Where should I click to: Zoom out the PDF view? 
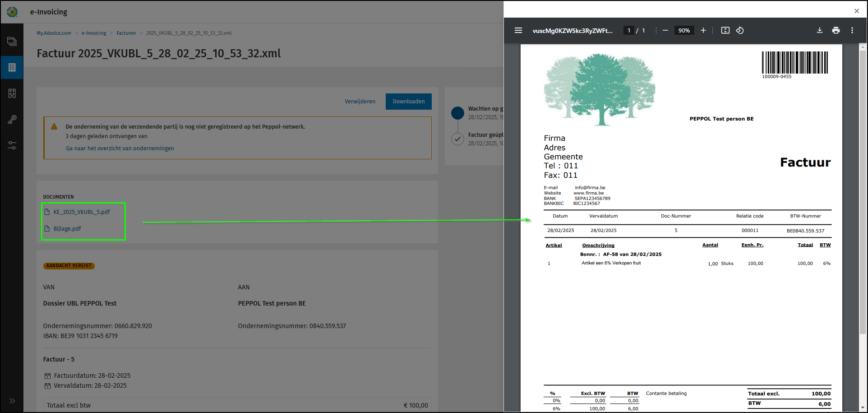[665, 30]
